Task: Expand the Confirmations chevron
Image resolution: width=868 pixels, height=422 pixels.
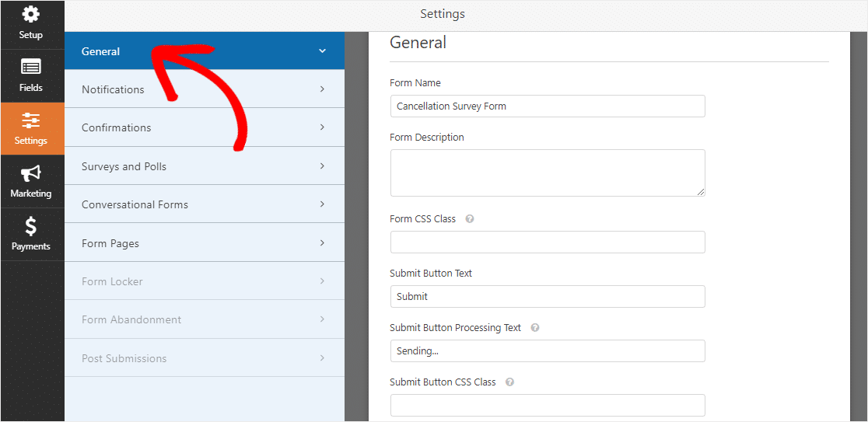Action: tap(322, 127)
